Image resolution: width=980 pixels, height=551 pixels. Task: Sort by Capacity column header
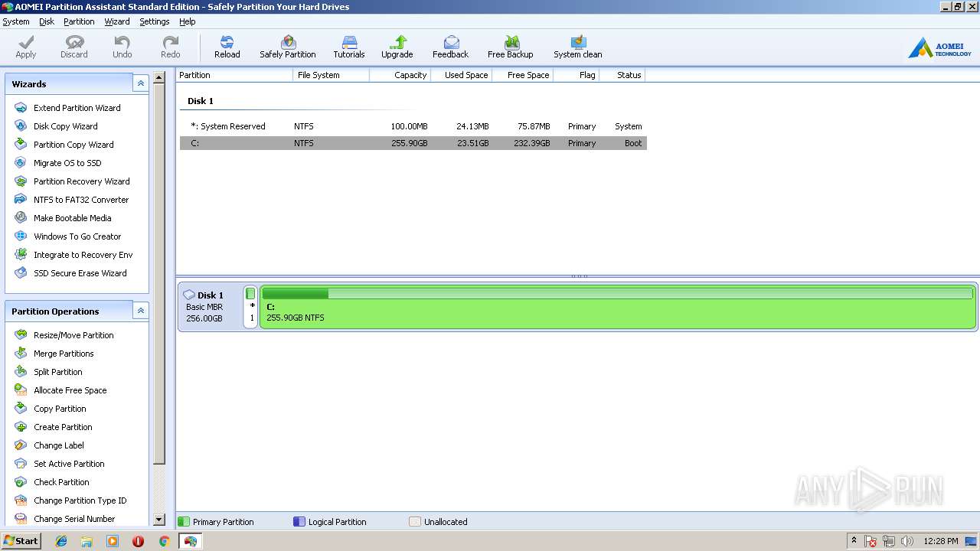coord(400,75)
